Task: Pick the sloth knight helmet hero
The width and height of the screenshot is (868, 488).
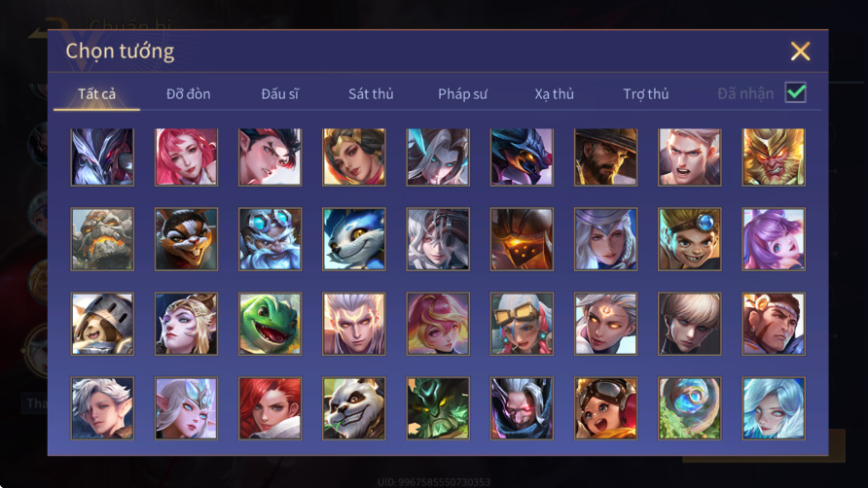Action: (x=102, y=324)
